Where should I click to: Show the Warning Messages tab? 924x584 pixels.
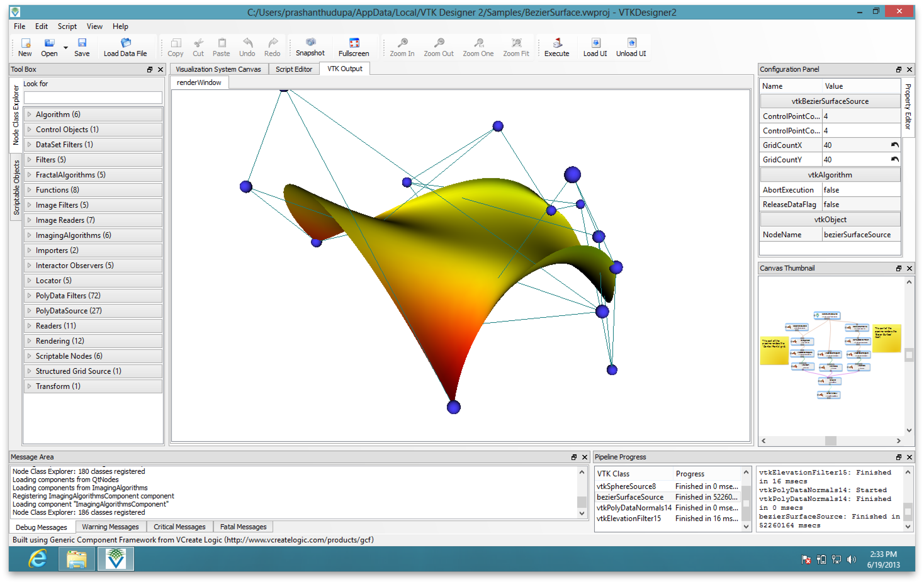pos(110,527)
